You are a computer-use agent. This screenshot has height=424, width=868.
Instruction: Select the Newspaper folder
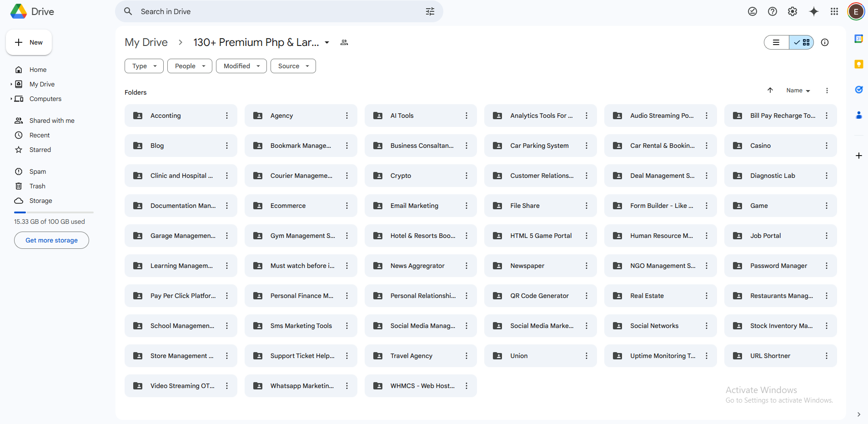[541, 266]
